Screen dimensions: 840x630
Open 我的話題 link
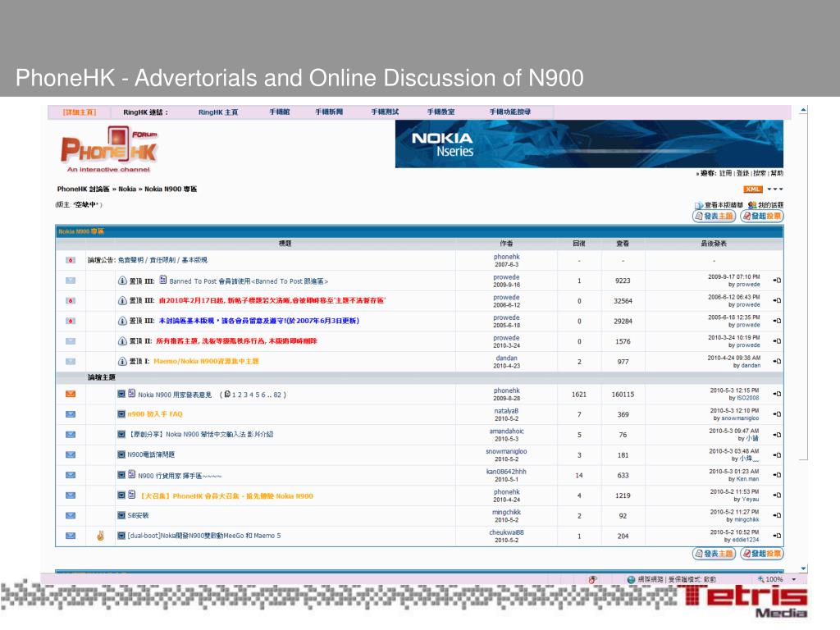770,204
